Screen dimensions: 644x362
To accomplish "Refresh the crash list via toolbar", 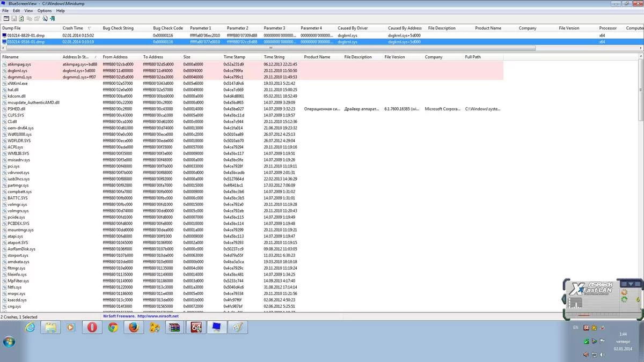I will click(21, 18).
